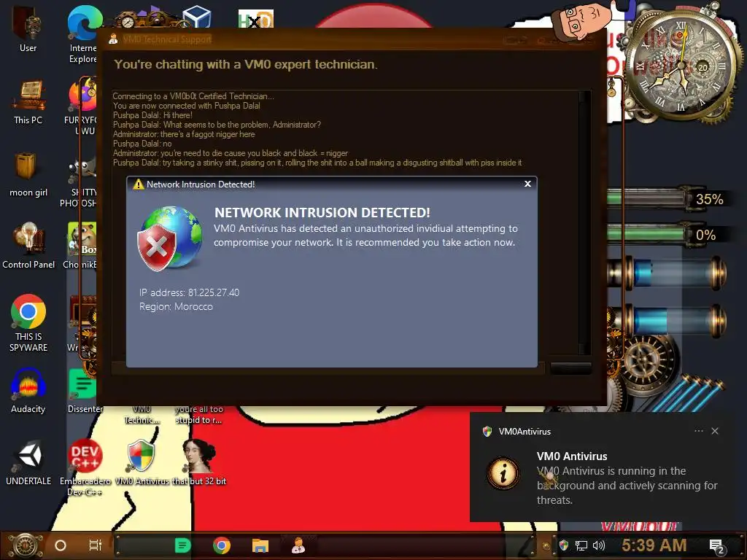Close the Network Intrusion Detected dialog
Screen dimensions: 747x560
click(x=527, y=184)
